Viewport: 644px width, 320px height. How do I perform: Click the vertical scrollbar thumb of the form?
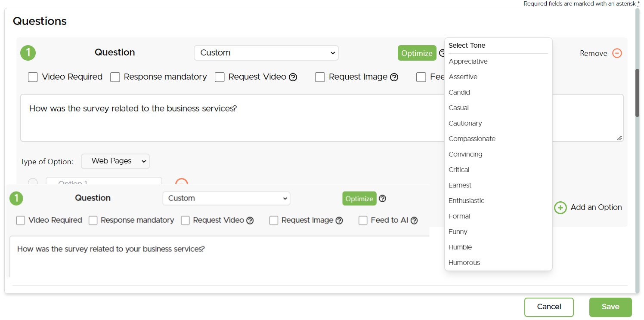(638, 92)
